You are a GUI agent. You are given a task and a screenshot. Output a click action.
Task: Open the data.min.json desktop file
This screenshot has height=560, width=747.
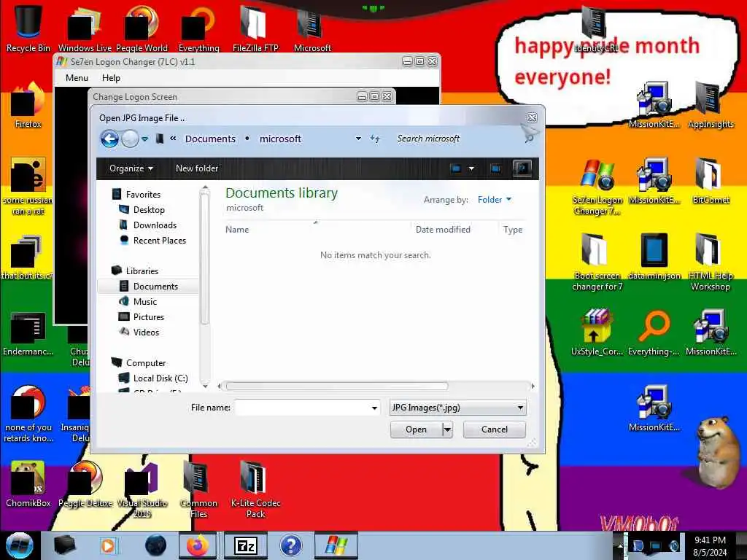pos(654,256)
